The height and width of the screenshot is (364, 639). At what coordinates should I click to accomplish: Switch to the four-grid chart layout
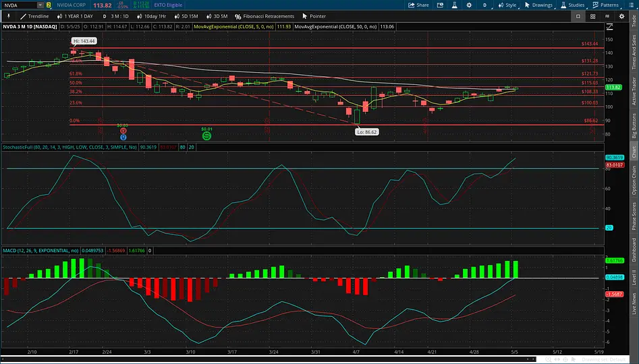pyautogui.click(x=593, y=16)
